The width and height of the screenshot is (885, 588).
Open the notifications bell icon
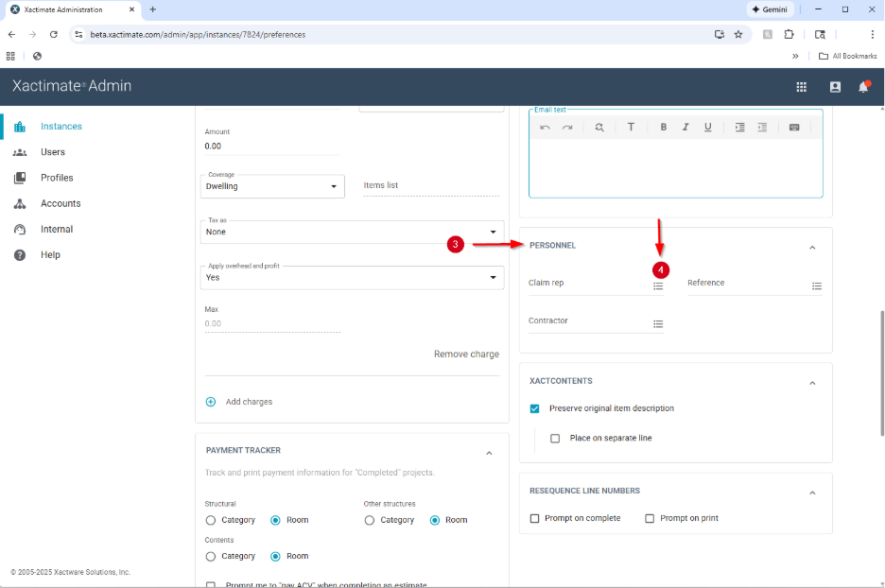pos(863,87)
